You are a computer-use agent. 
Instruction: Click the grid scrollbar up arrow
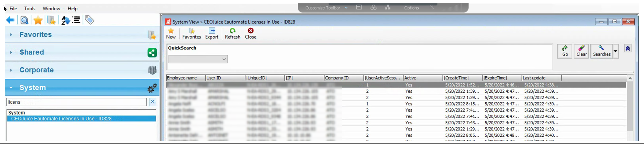click(x=630, y=78)
